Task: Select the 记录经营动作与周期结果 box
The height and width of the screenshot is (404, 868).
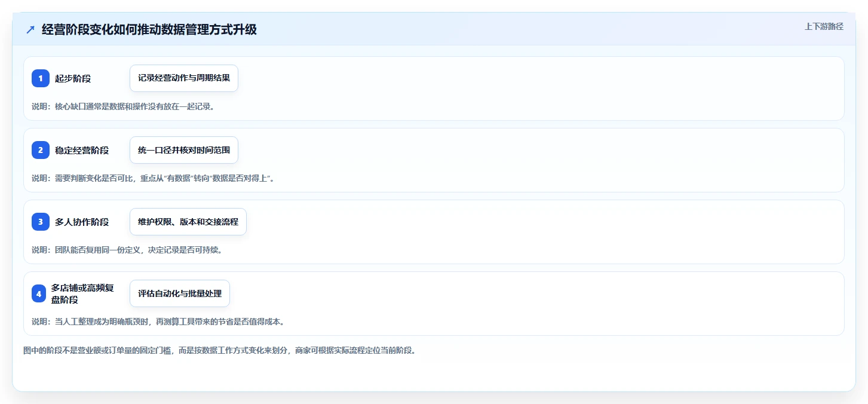Action: coord(184,78)
